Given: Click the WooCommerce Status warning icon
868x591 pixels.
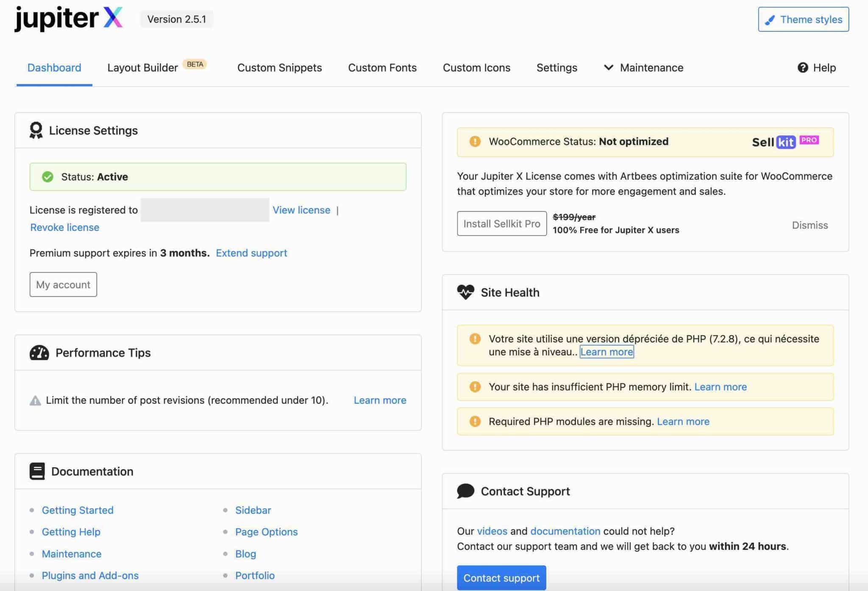Looking at the screenshot, I should point(475,142).
